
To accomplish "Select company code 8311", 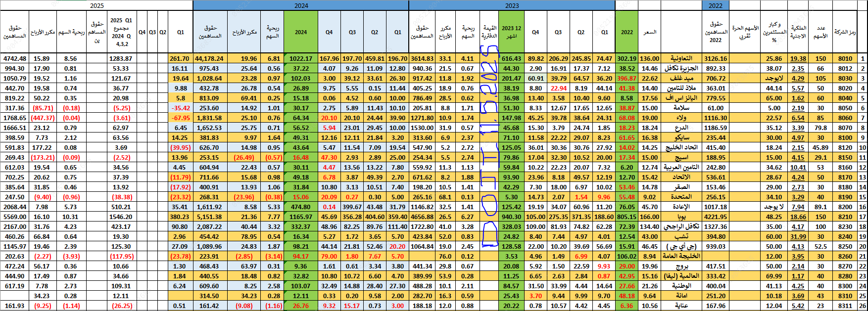I will click(x=845, y=306).
